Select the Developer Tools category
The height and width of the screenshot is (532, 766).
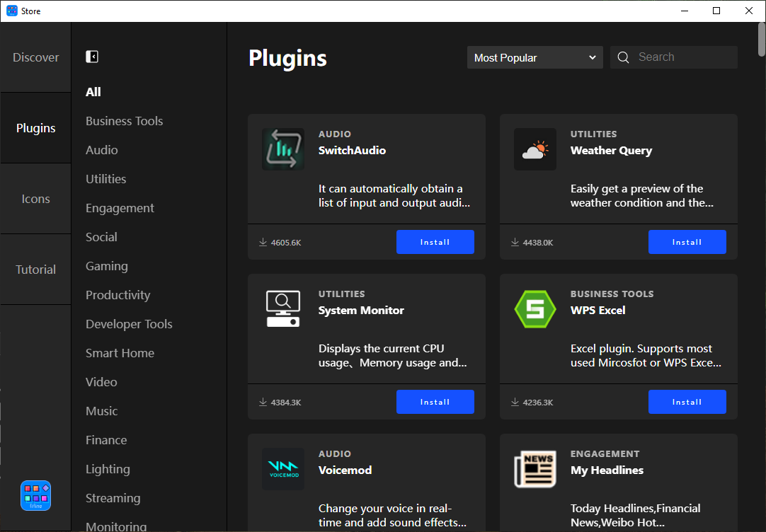pos(129,324)
